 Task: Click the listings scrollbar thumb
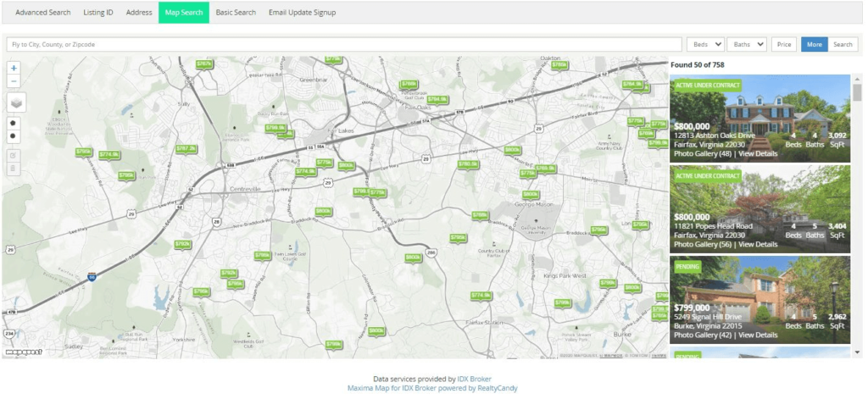857,91
